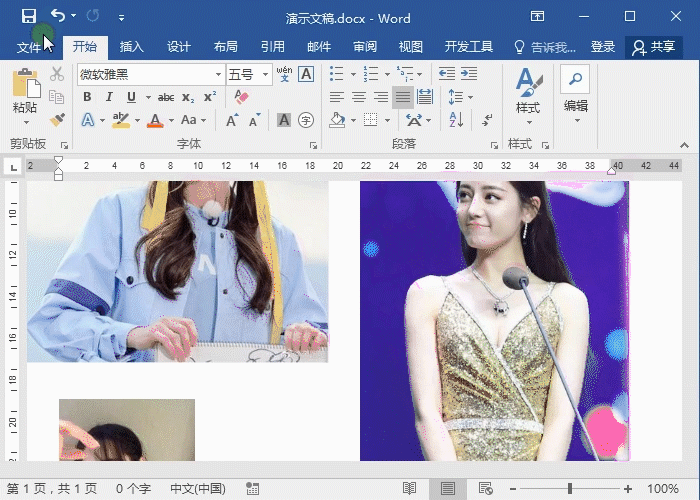700x500 pixels.
Task: Toggle Strikethrough text formatting
Action: tap(166, 97)
